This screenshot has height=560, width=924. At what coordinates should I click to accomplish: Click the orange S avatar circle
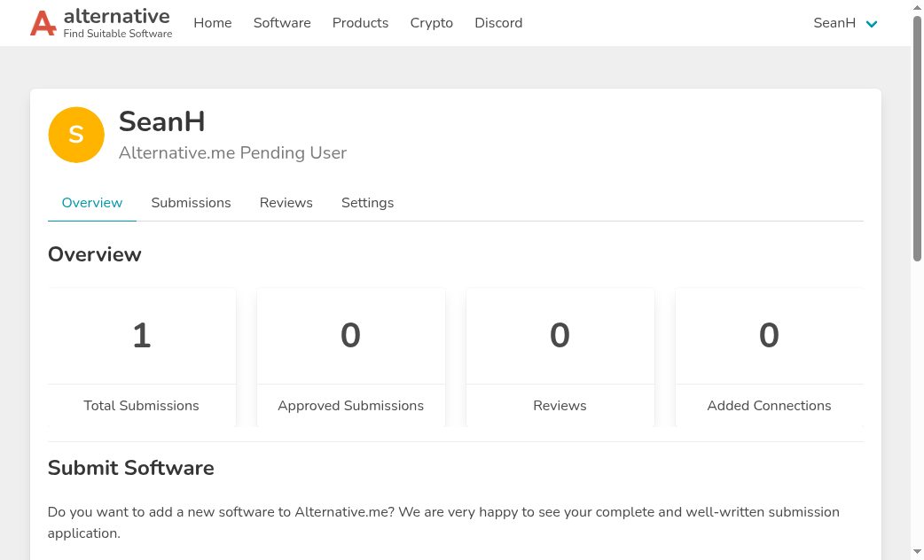(76, 135)
